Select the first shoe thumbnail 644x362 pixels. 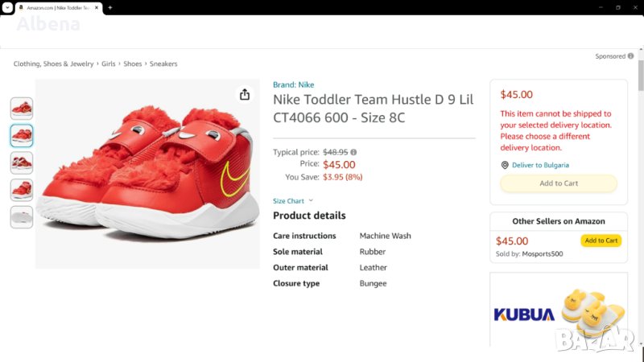tap(22, 108)
